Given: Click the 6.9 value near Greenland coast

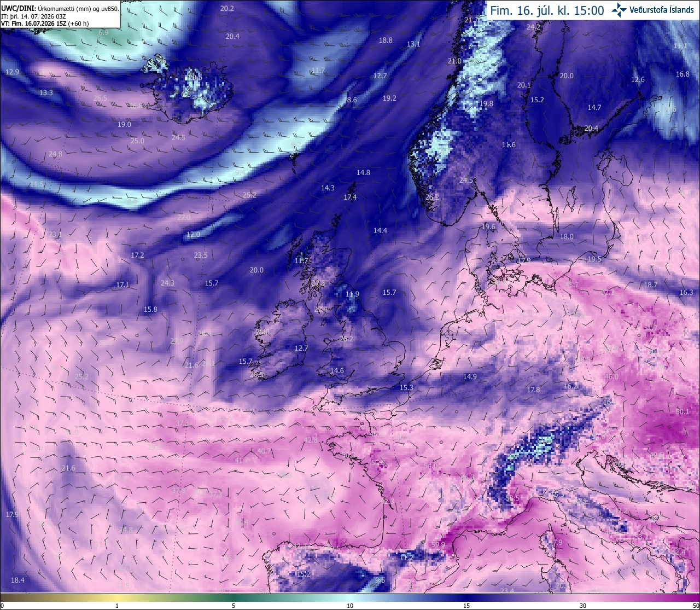Looking at the screenshot, I should click(103, 33).
